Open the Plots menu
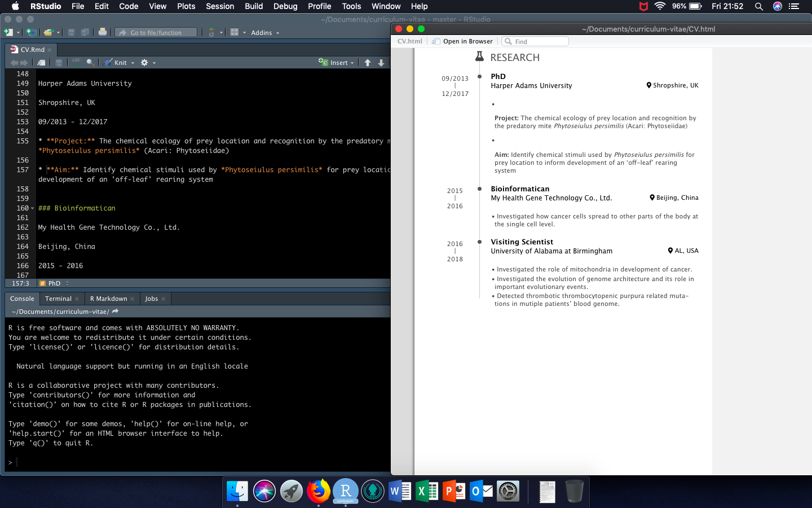Viewport: 812px width, 508px height. [186, 6]
